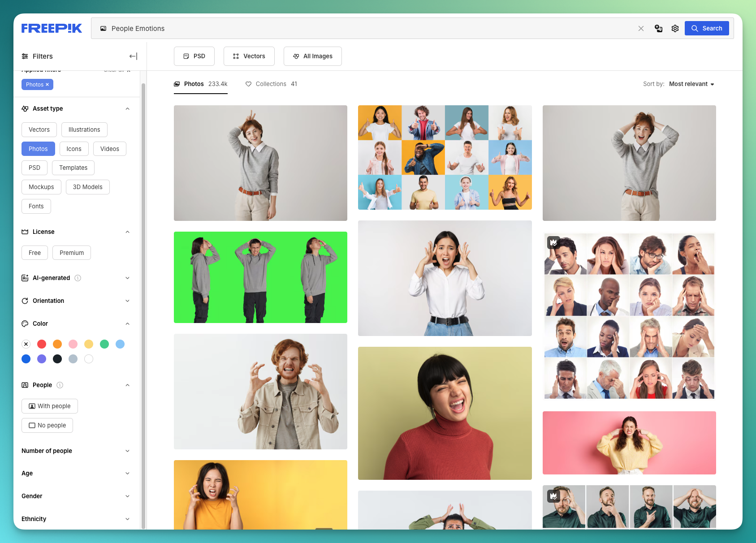Select the All Images category button

pos(313,56)
